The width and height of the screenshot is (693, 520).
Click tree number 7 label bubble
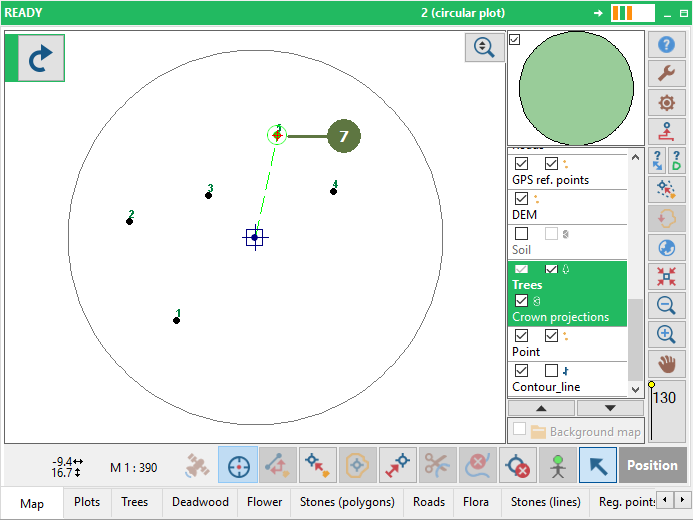[344, 136]
